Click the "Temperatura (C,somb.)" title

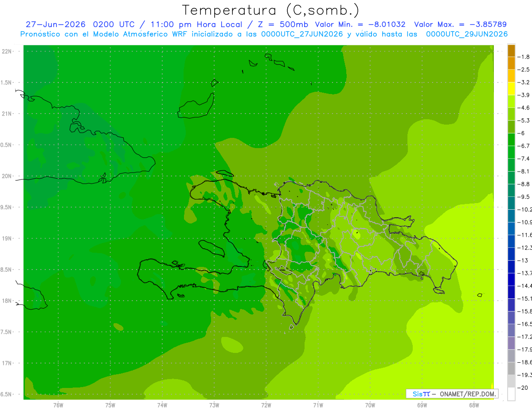(271, 10)
